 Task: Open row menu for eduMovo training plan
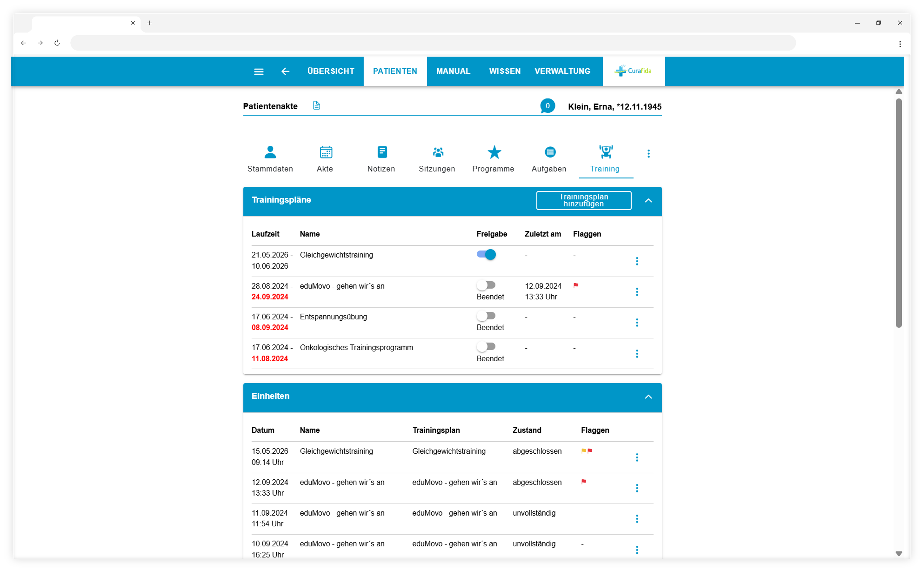point(636,292)
